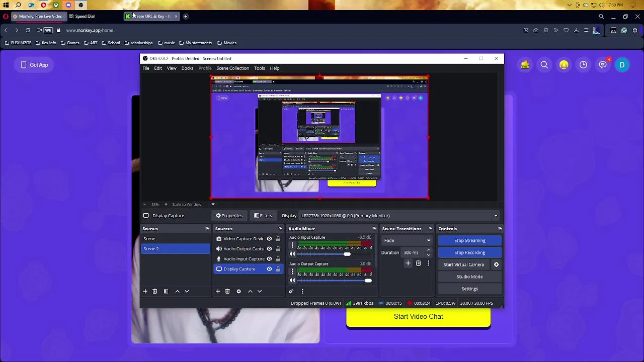The height and width of the screenshot is (362, 644).
Task: Open virtual camera settings gear
Action: 496,264
